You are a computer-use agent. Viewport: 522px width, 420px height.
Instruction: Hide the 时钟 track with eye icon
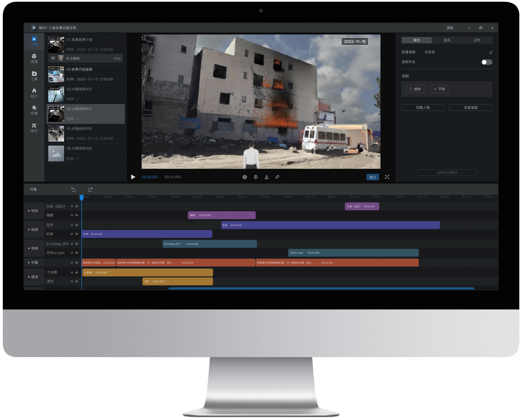pos(72,234)
